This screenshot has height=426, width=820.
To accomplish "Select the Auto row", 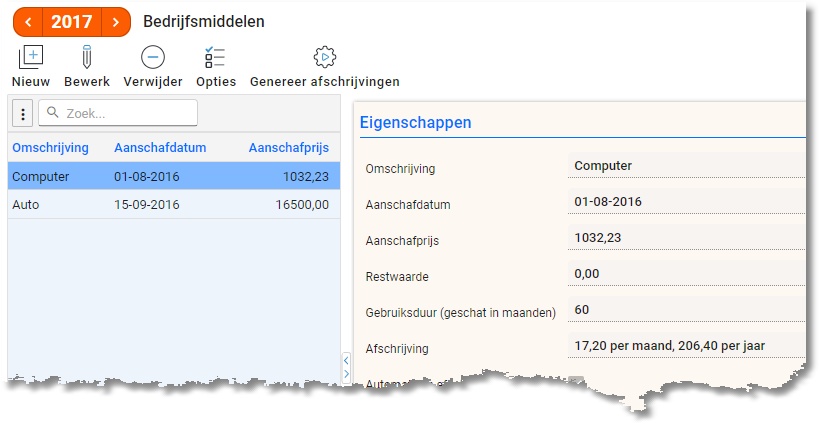I will pos(174,204).
